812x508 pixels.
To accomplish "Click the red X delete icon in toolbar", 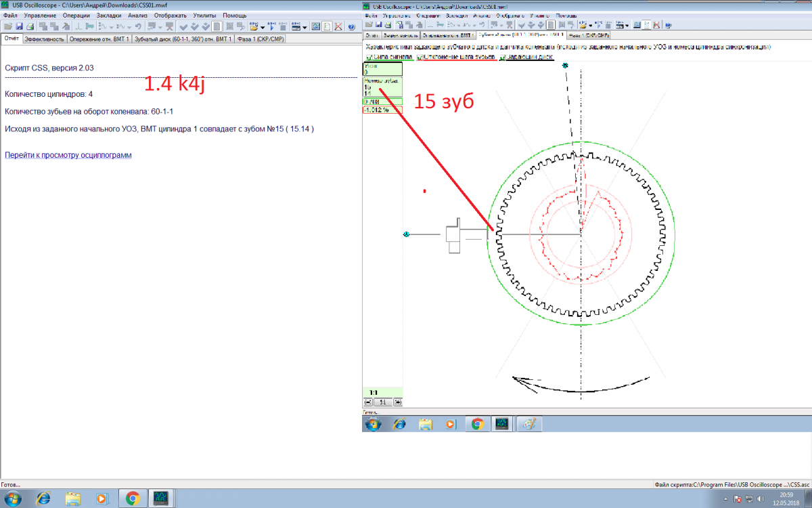I will tap(338, 27).
